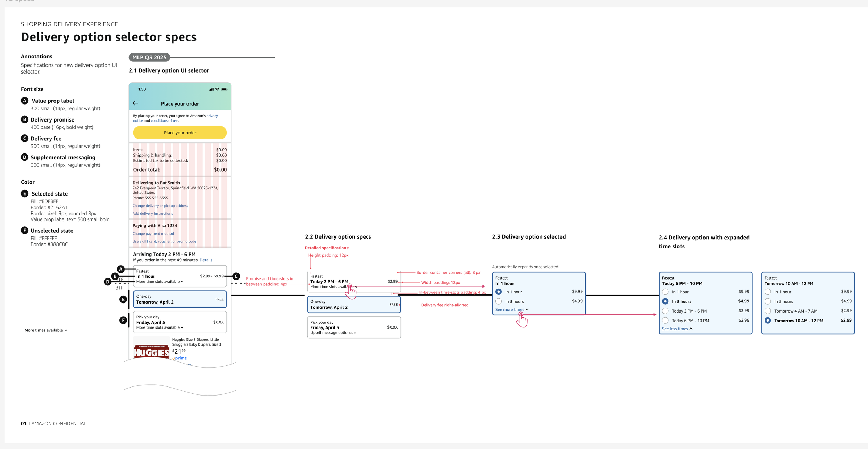Click annotation marker F beside Pick your day
868x449 pixels.
point(123,320)
